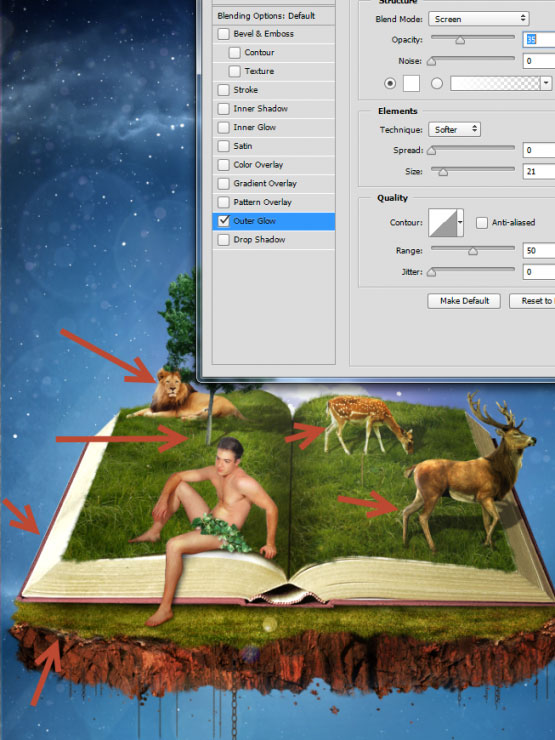Click the Spread value input field
555x740 pixels.
pos(539,150)
